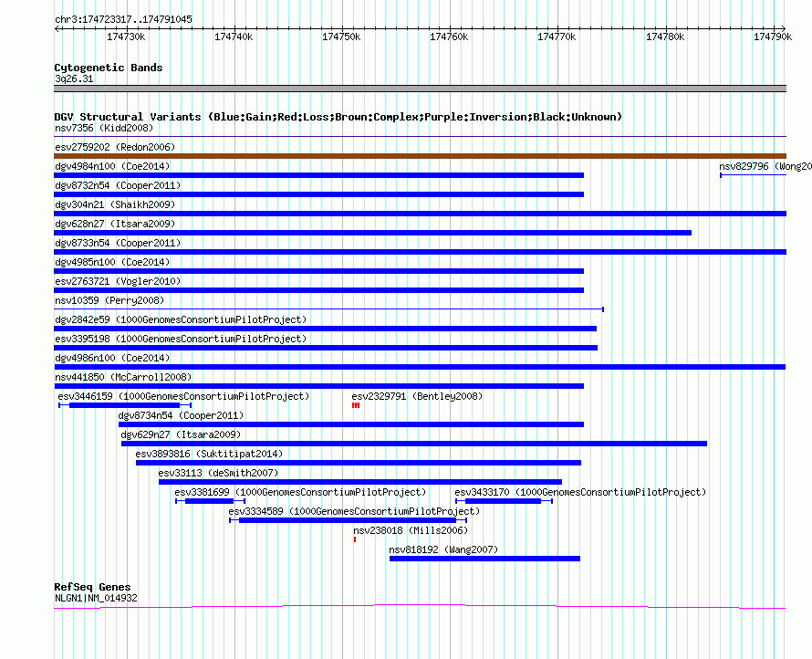Click the chr3:174723317..174791045 region label
Viewport: 812px width, 659px height.
pyautogui.click(x=123, y=19)
